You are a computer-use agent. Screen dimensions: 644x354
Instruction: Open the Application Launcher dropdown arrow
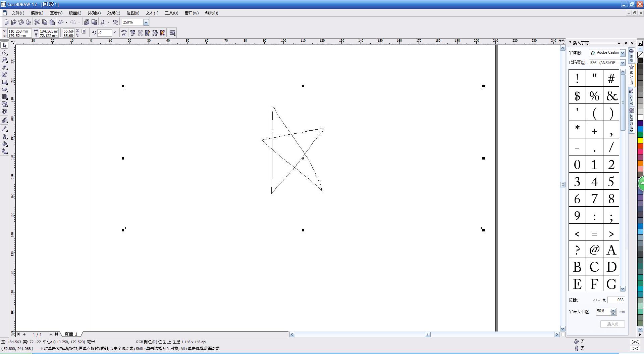pyautogui.click(x=109, y=22)
